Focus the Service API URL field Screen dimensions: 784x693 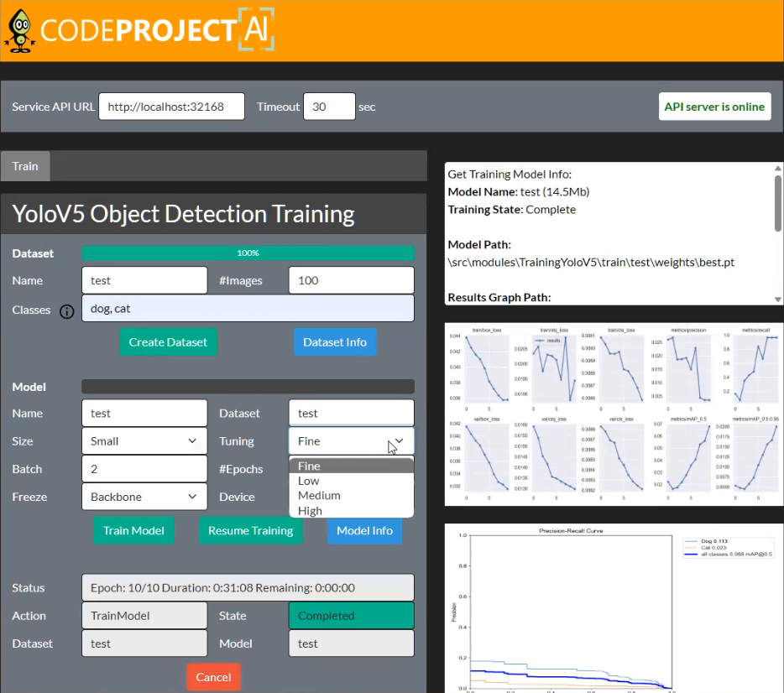(x=171, y=107)
